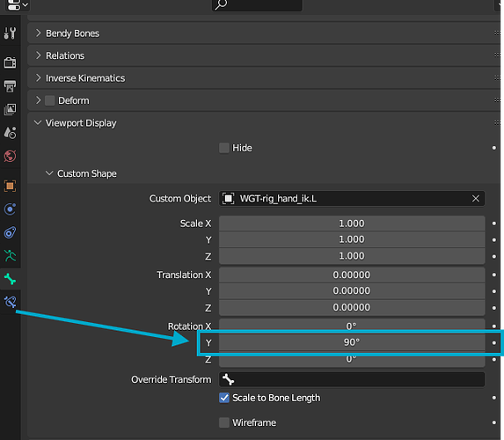Collapse the Custom Shape subpanel
Viewport: 504px width, 440px height.
(49, 173)
